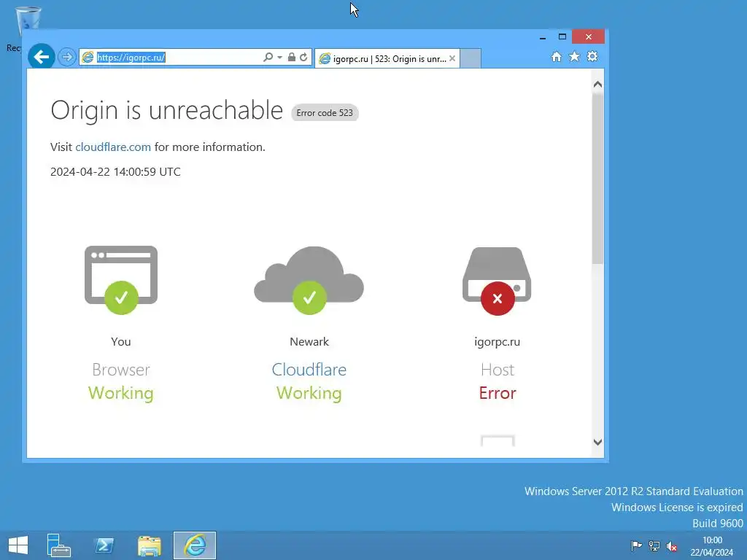This screenshot has height=560, width=747.
Task: Open a new tab
Action: coord(471,58)
